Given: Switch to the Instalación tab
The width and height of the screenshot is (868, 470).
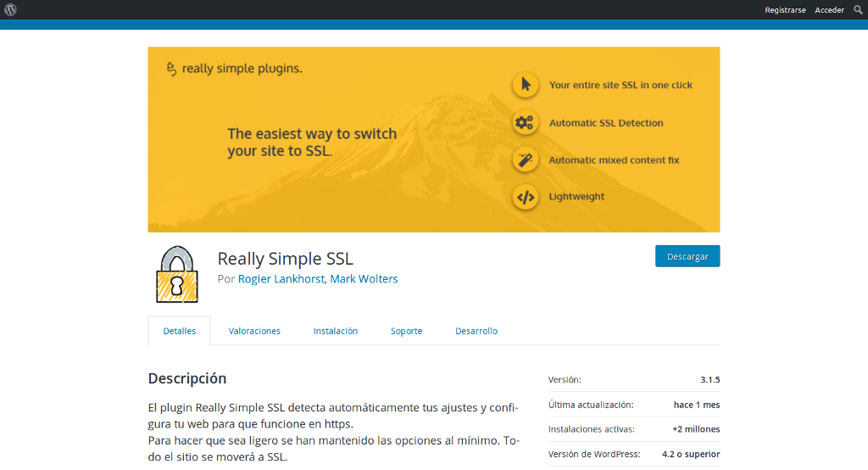Looking at the screenshot, I should [336, 331].
